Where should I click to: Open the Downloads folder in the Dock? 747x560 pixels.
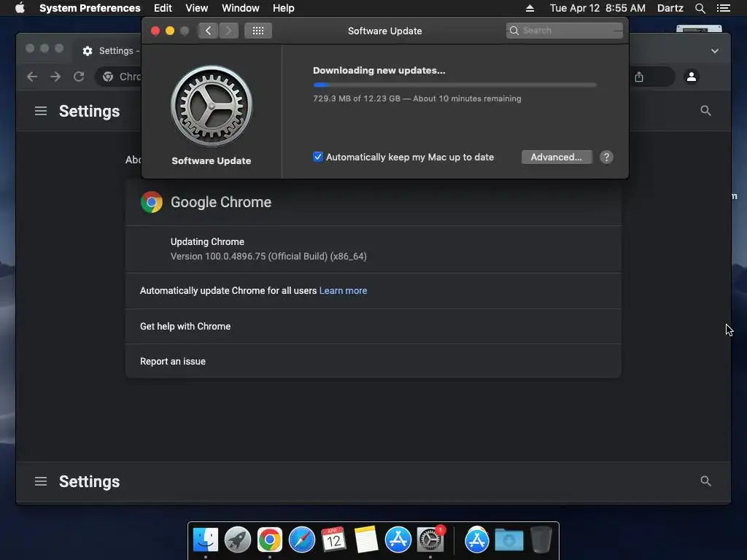pyautogui.click(x=508, y=540)
